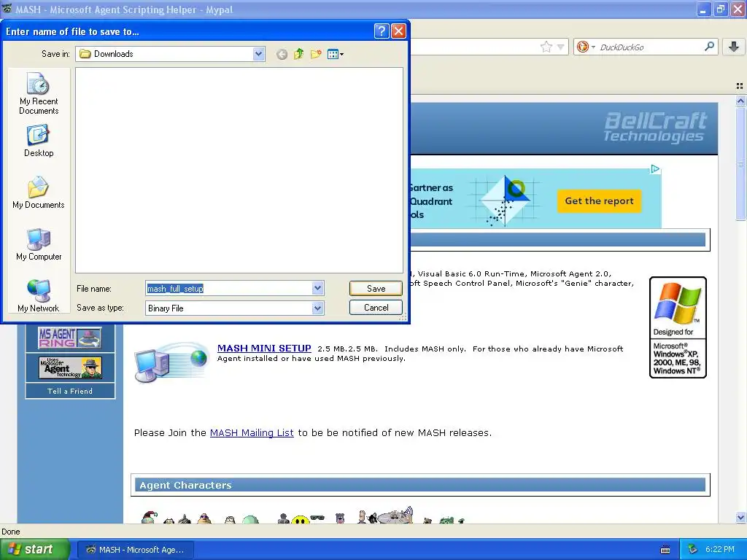The height and width of the screenshot is (560, 747).
Task: Go to Desktop in save dialog sidebar
Action: (x=39, y=141)
